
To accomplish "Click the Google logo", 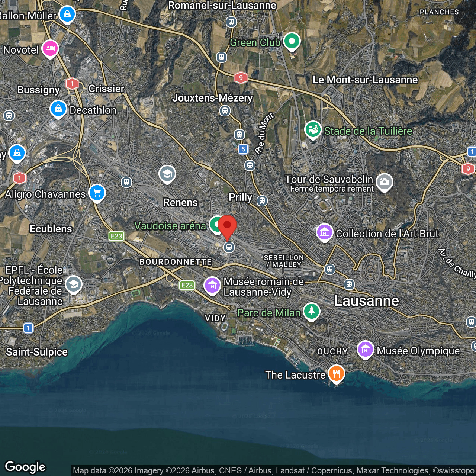I will pos(25,467).
